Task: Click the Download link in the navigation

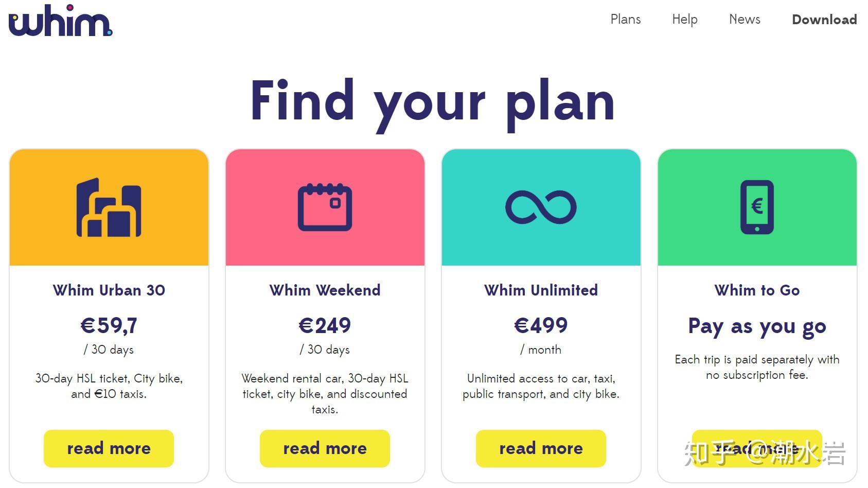Action: tap(824, 20)
